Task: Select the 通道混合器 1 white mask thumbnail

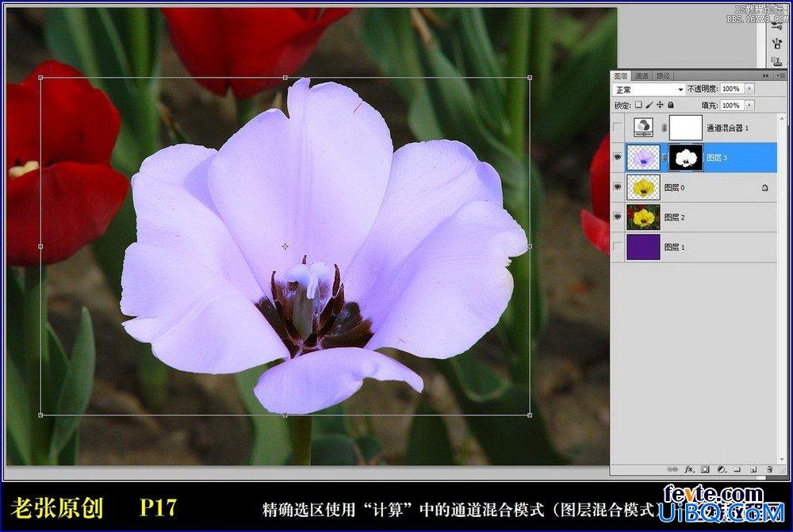Action: pos(686,128)
